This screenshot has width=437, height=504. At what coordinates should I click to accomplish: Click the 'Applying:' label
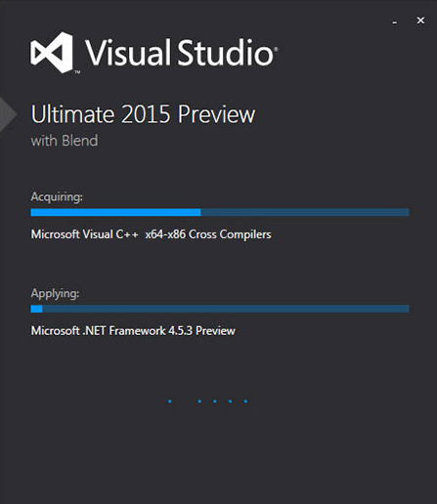[55, 294]
